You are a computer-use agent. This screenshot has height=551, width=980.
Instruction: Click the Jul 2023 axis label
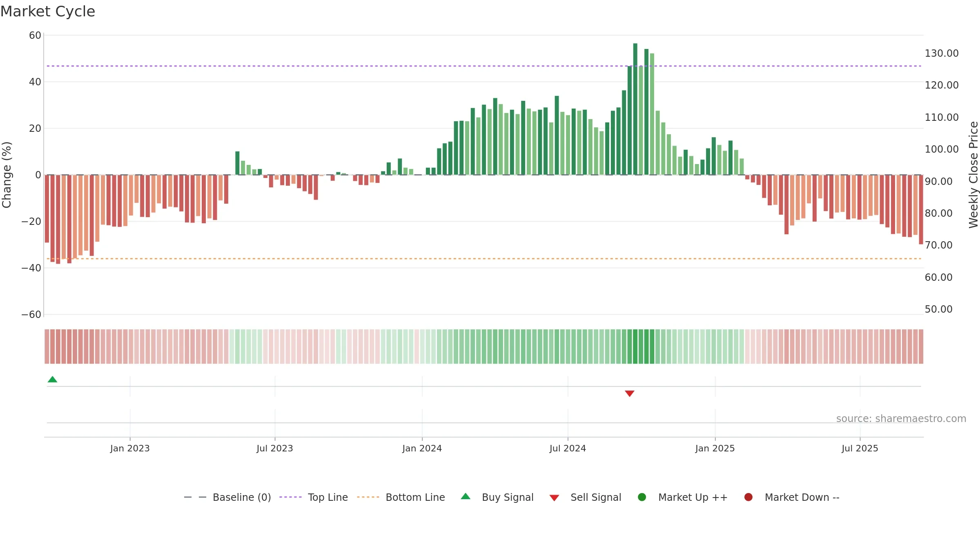point(275,449)
